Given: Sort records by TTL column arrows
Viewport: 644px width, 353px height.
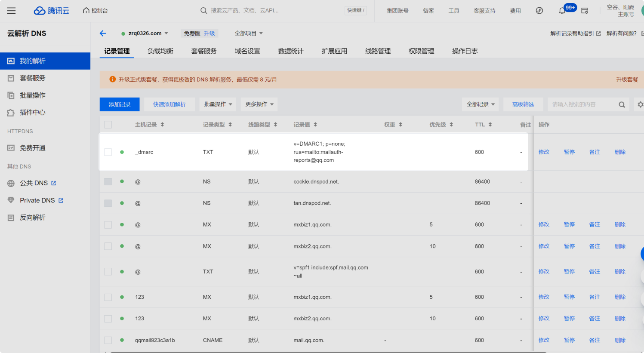Looking at the screenshot, I should click(490, 125).
